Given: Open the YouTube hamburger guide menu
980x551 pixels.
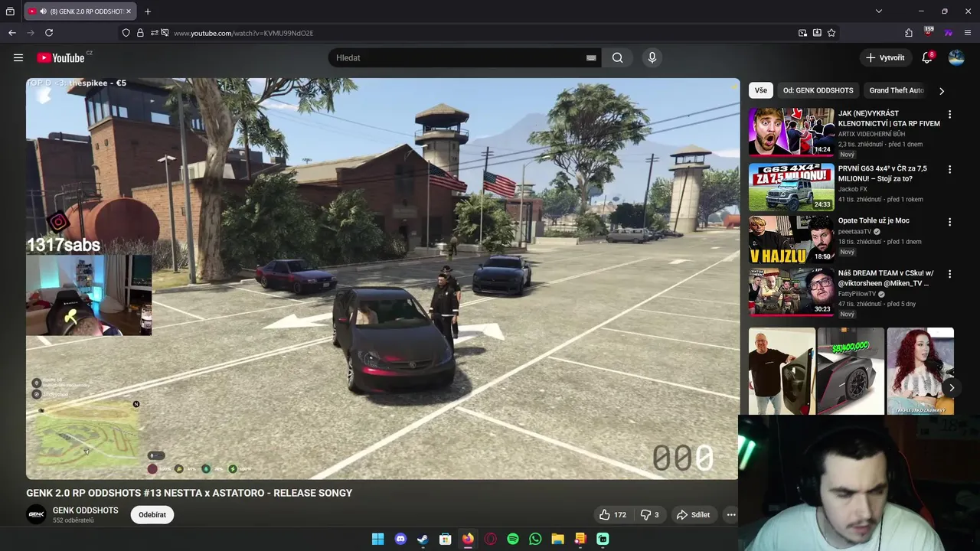Looking at the screenshot, I should click(18, 57).
